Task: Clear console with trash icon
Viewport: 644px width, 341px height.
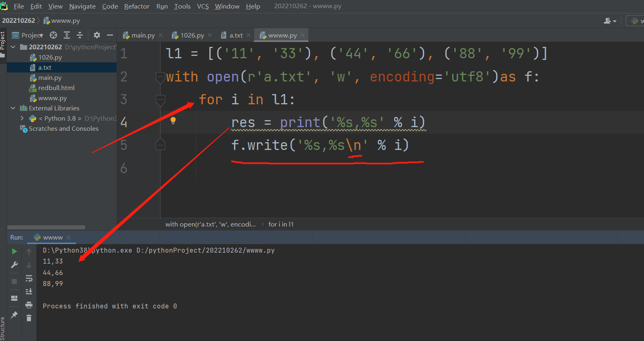Action: (29, 318)
